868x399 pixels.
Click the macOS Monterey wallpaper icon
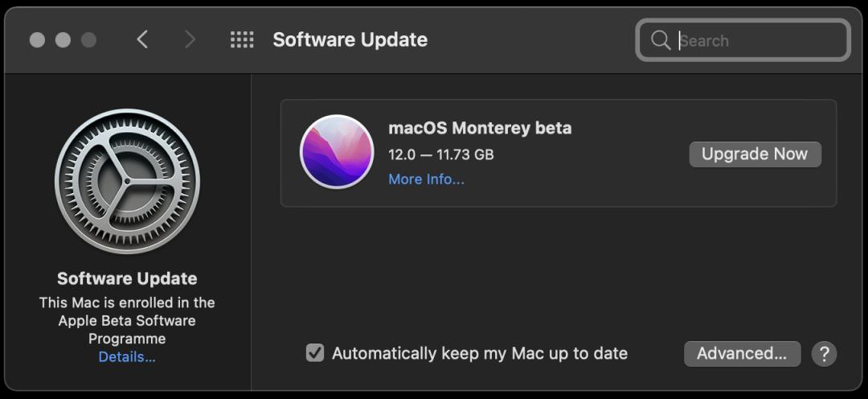(336, 151)
